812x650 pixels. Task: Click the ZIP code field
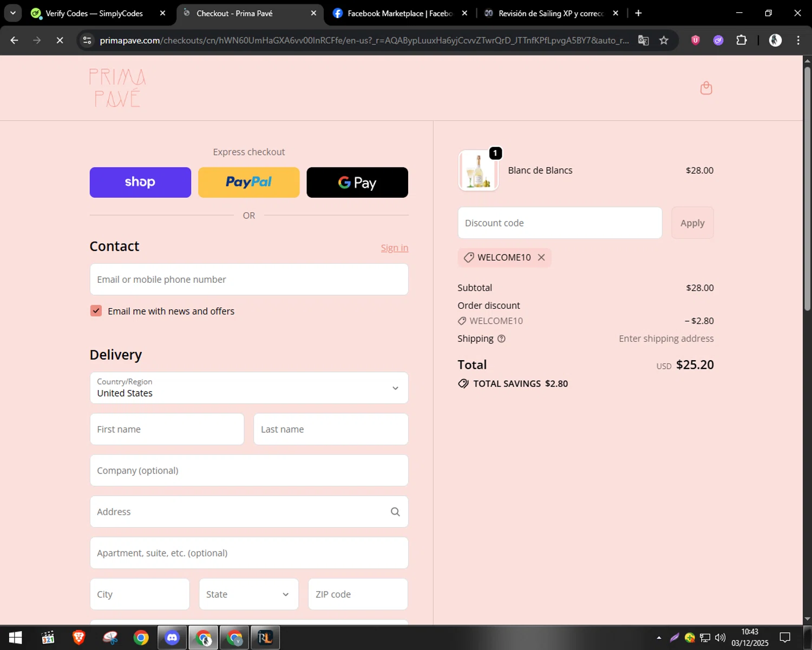pyautogui.click(x=358, y=594)
